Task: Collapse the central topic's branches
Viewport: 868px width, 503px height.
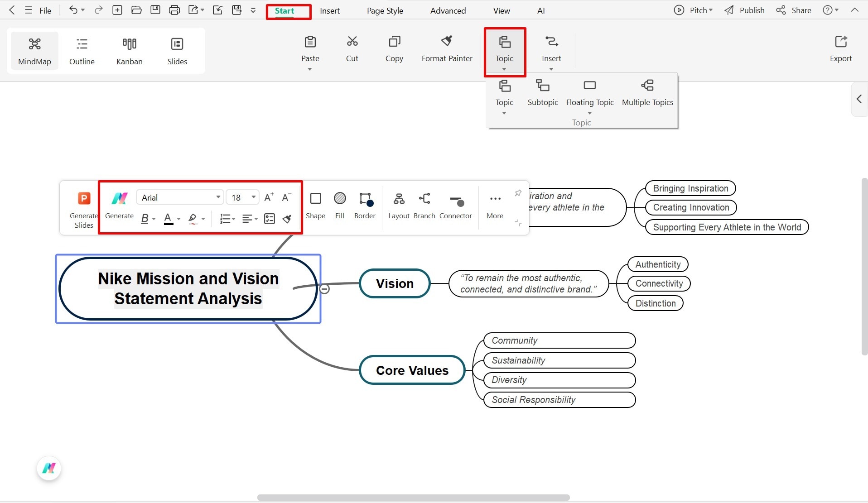Action: pyautogui.click(x=324, y=289)
